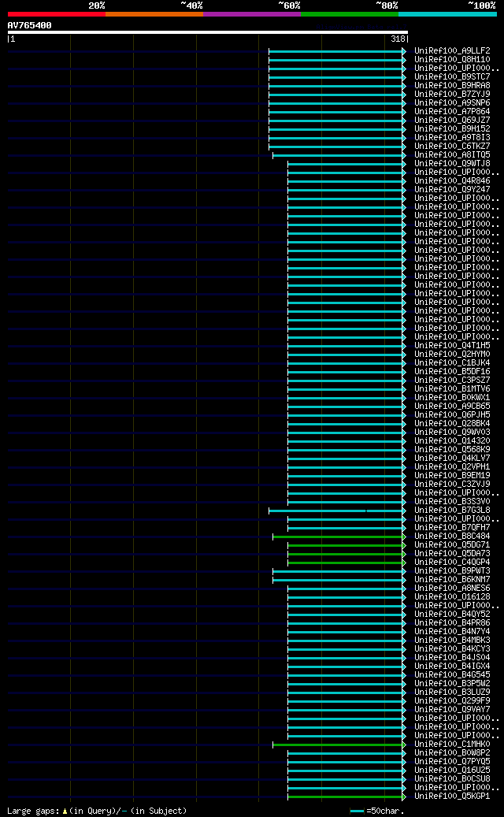Select the UniRef100_Q6PJH5 label

[x=452, y=414]
